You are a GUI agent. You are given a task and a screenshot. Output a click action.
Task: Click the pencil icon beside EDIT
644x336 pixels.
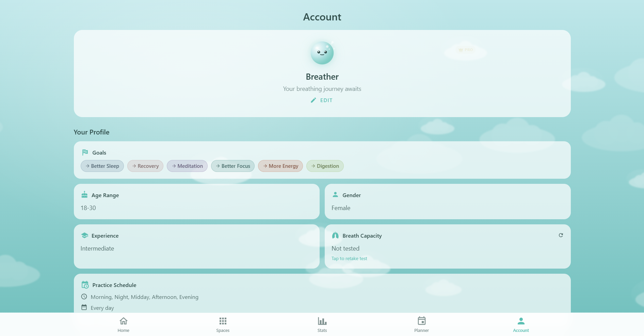pos(313,100)
